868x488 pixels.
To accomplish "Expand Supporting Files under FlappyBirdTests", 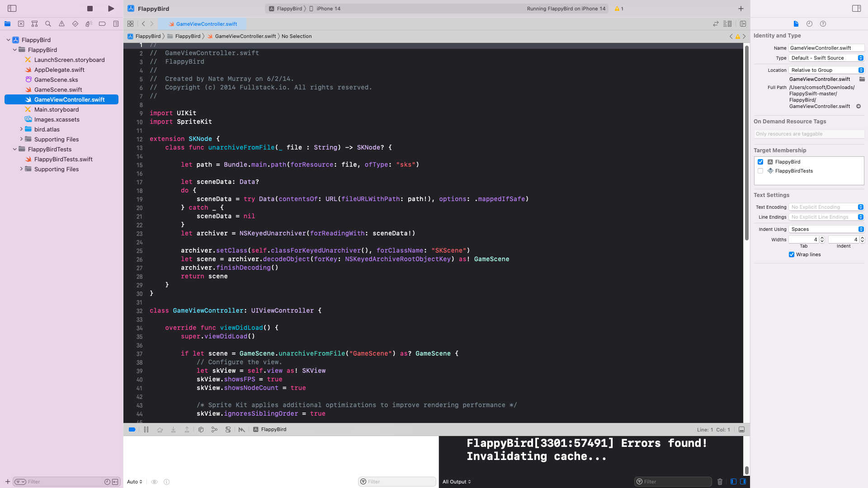I will click(x=21, y=169).
